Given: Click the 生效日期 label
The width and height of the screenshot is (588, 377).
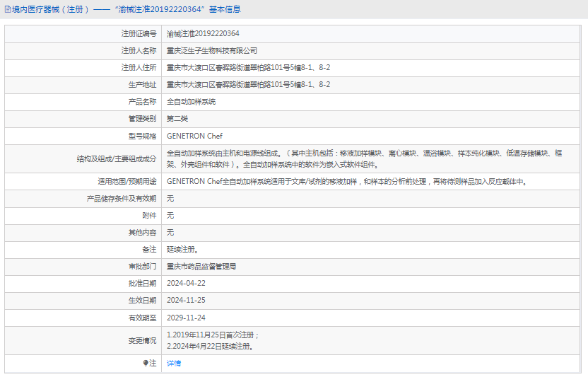Looking at the screenshot, I should pyautogui.click(x=142, y=301).
